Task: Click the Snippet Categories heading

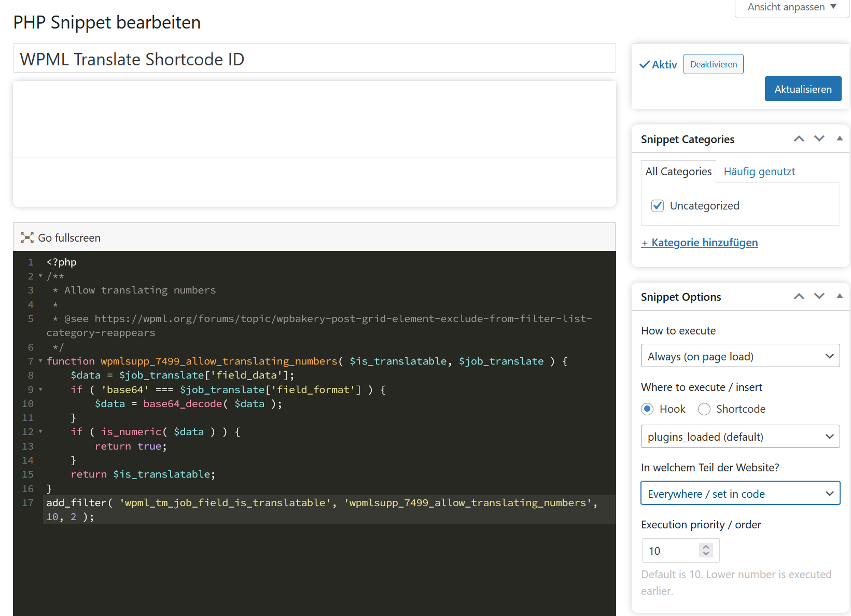Action: (x=687, y=139)
